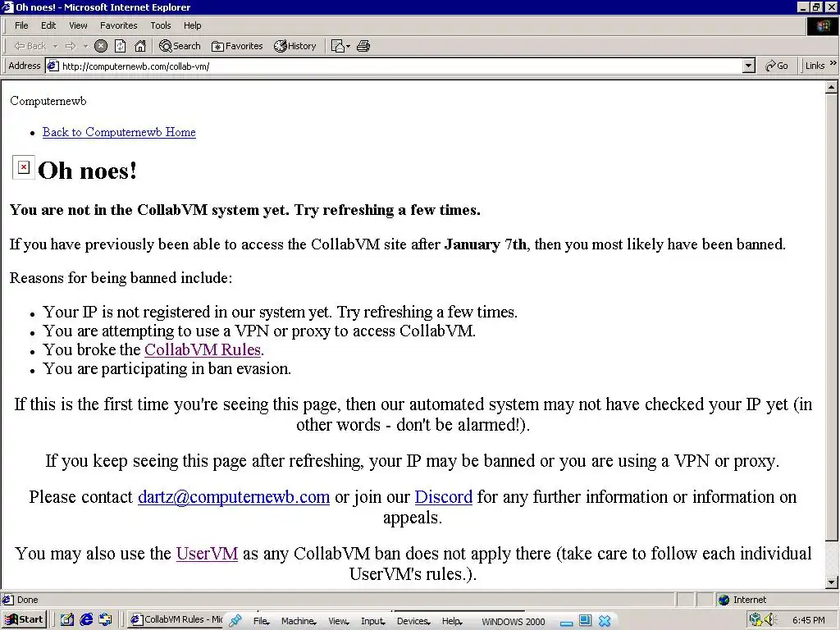Click the page icon in address bar

click(52, 66)
